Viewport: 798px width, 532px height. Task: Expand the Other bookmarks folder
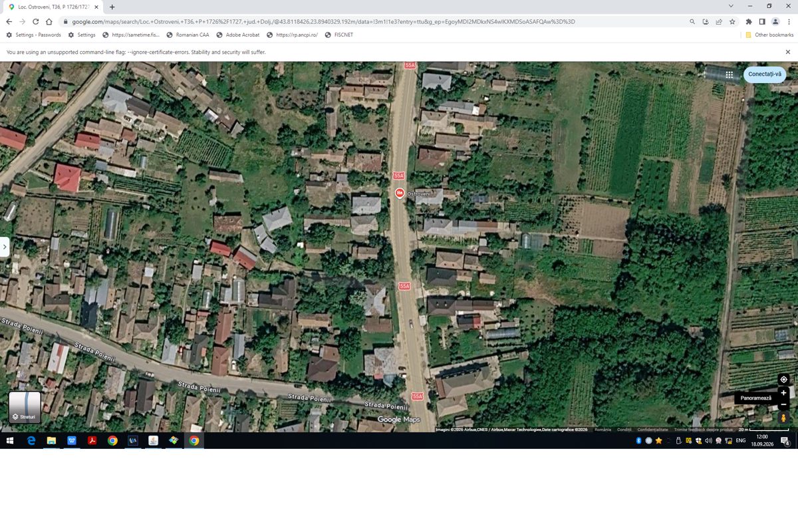click(769, 35)
